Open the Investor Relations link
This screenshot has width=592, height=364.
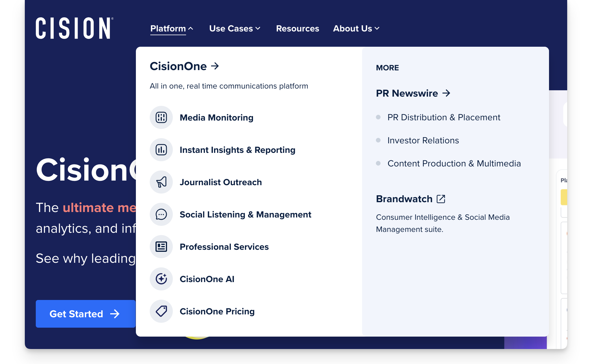(423, 140)
